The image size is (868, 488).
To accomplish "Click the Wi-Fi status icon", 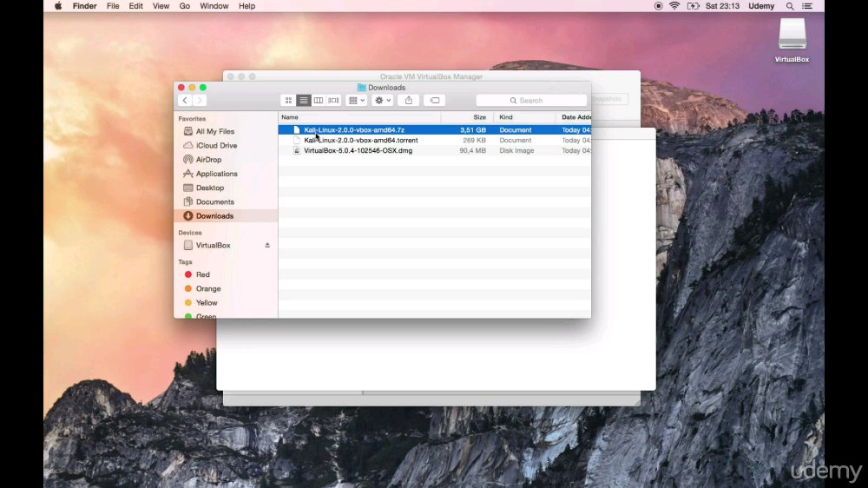I will pos(674,6).
